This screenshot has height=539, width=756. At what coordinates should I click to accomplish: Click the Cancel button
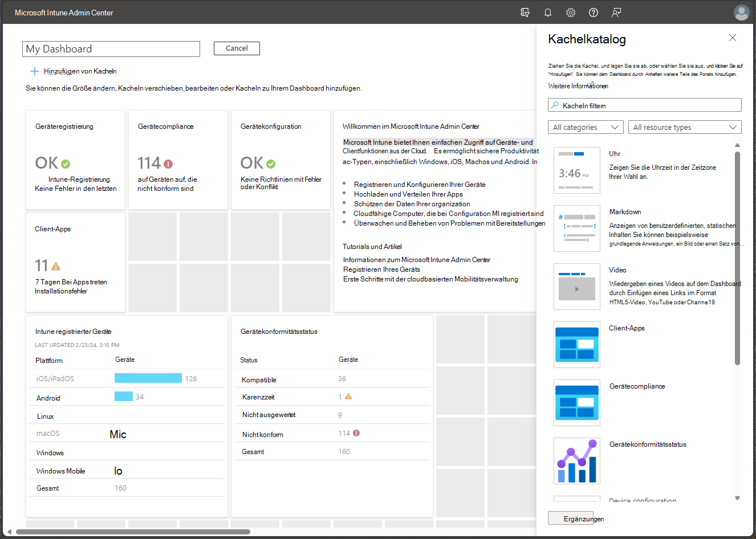pos(237,48)
